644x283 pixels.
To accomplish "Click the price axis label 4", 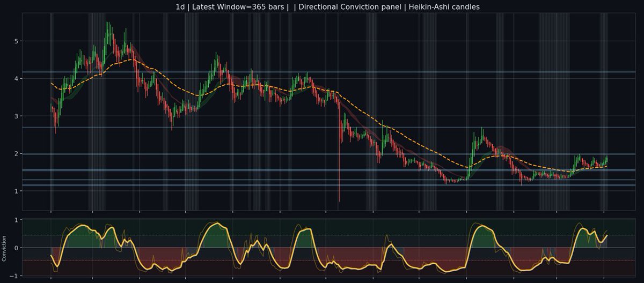I will click(17, 79).
